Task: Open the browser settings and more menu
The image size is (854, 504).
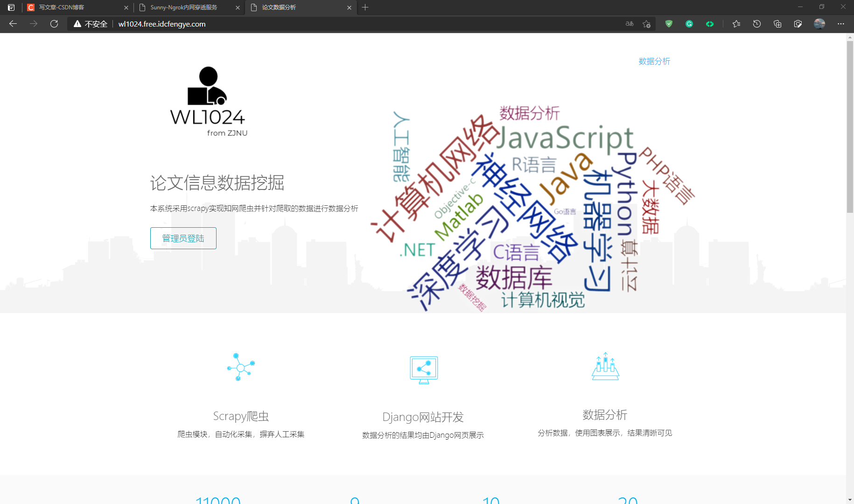Action: tap(841, 24)
